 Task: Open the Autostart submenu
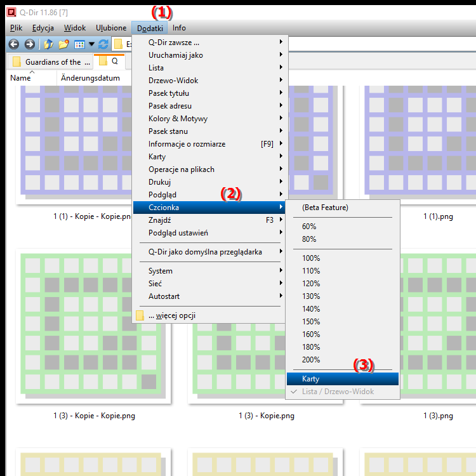pyautogui.click(x=209, y=296)
